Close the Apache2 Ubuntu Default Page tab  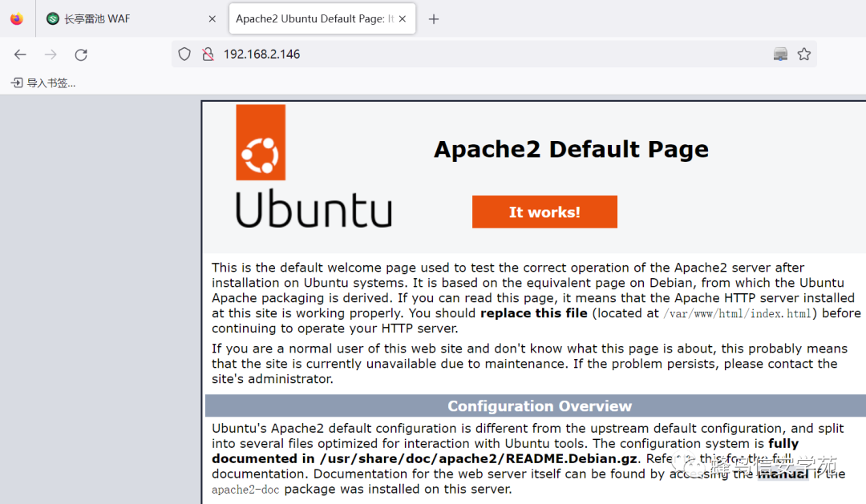point(403,18)
